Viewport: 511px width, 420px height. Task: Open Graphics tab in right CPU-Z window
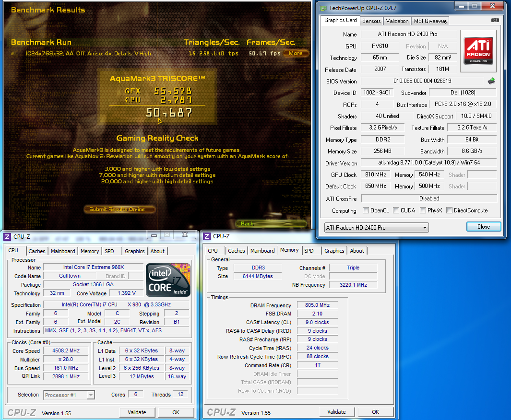[x=334, y=251]
